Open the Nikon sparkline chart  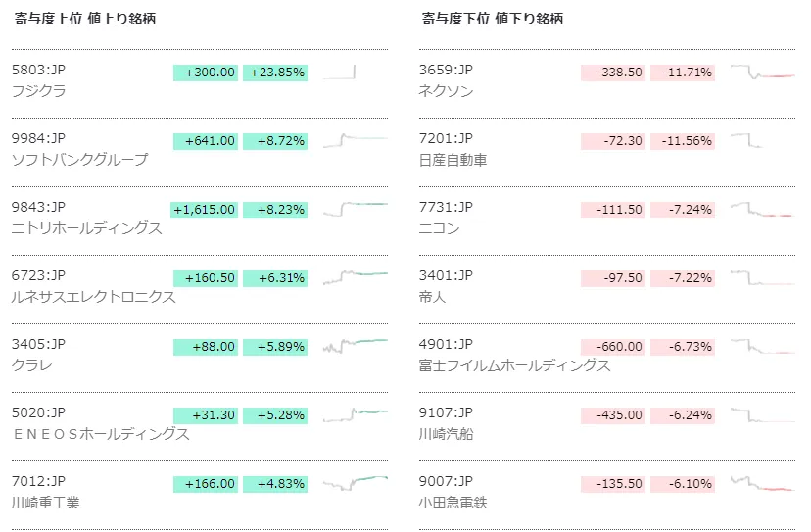click(762, 210)
